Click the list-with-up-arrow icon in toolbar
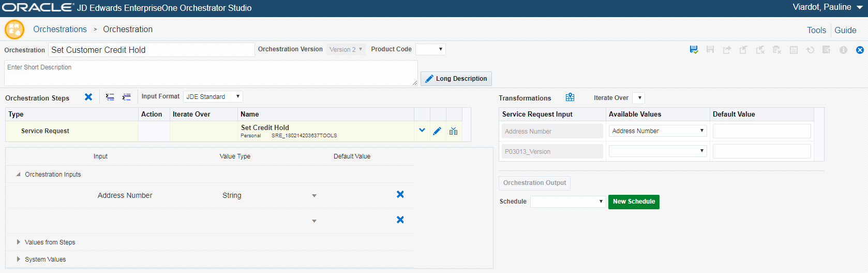Screen dimensions: 868x273 827,50
